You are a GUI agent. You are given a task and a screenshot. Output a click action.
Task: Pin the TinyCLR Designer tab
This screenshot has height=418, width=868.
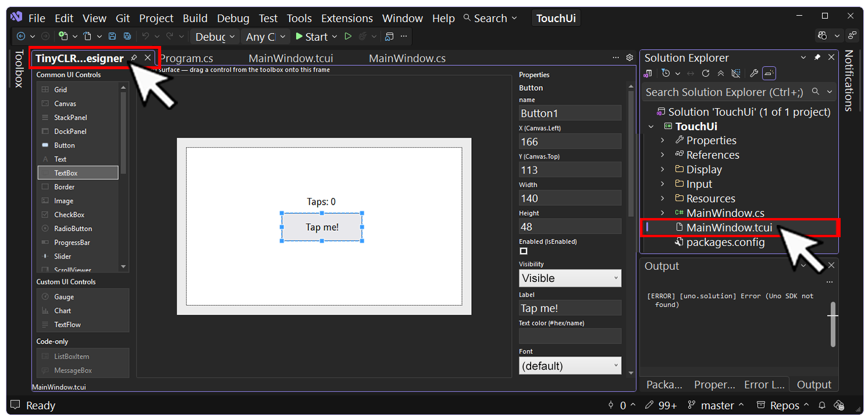point(134,58)
